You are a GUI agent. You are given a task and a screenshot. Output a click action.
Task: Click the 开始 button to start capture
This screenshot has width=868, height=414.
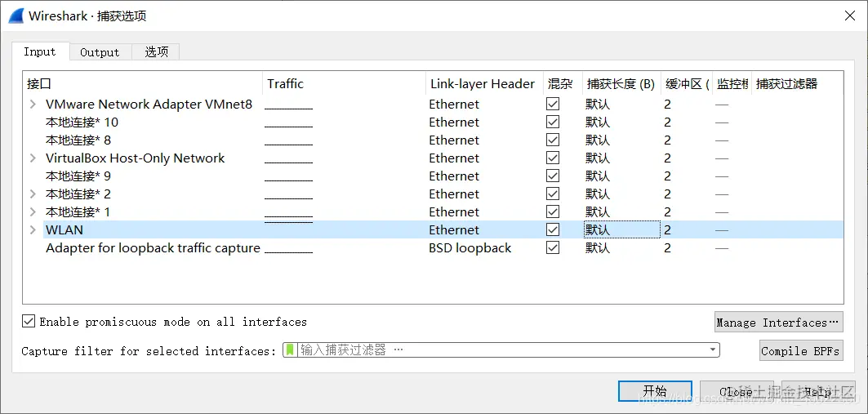point(655,391)
